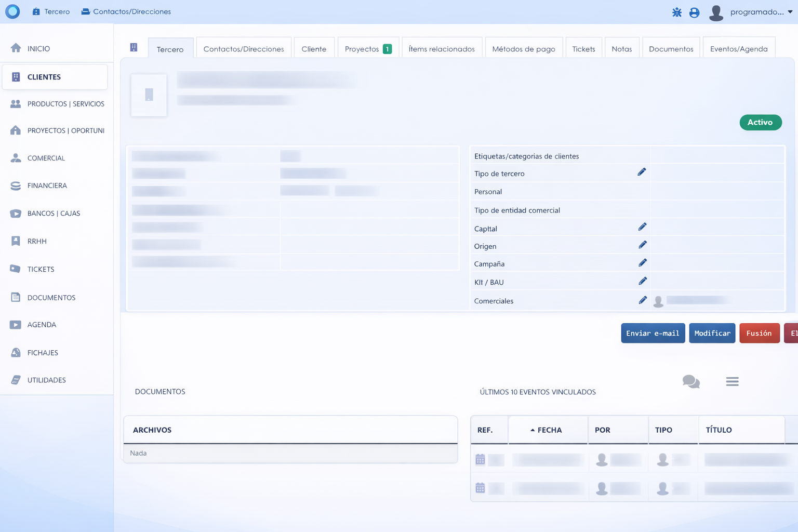The width and height of the screenshot is (798, 532).
Task: Click the print icon in top bar
Action: pyautogui.click(x=694, y=12)
